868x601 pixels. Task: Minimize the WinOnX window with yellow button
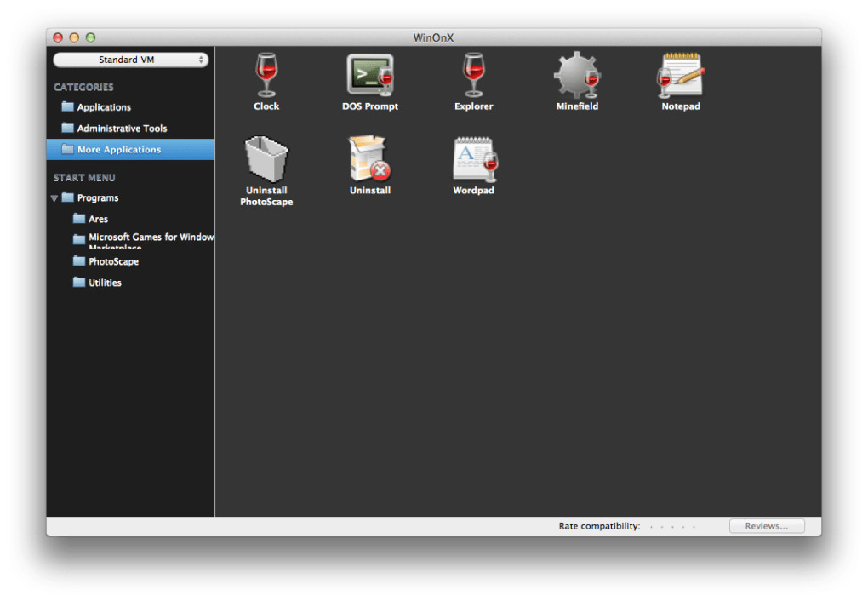[x=74, y=37]
